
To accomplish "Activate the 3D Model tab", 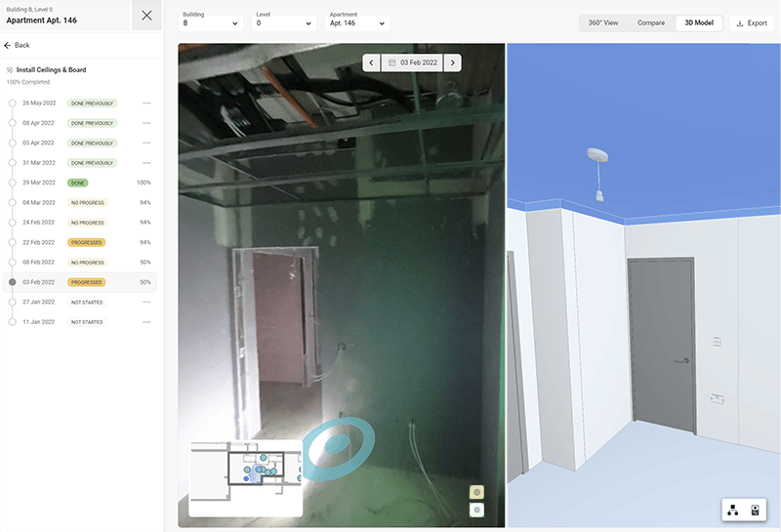I will click(x=699, y=22).
